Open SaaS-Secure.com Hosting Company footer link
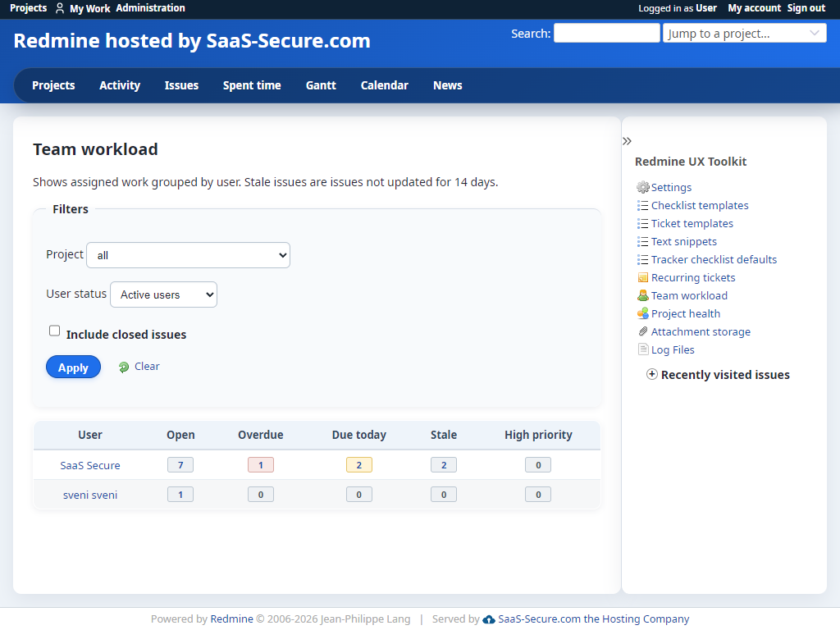Screen dimensions: 840x630 (594, 619)
